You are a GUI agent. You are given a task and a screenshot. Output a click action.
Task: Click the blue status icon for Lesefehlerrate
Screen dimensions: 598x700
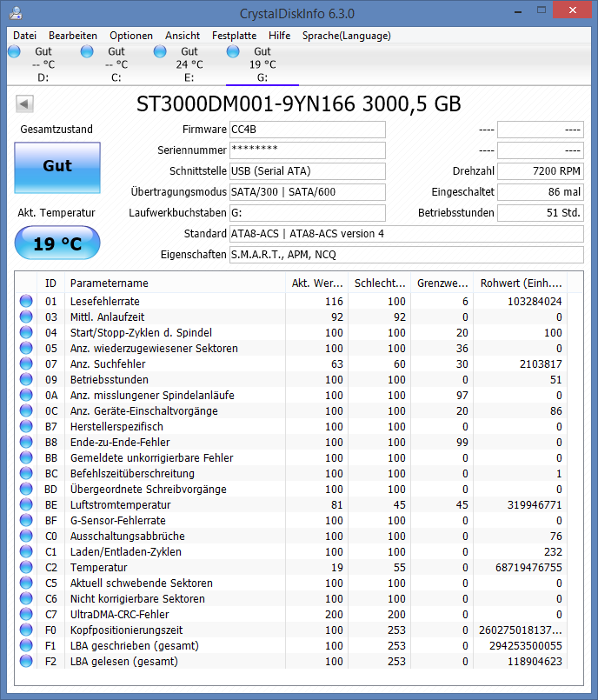[x=26, y=301]
